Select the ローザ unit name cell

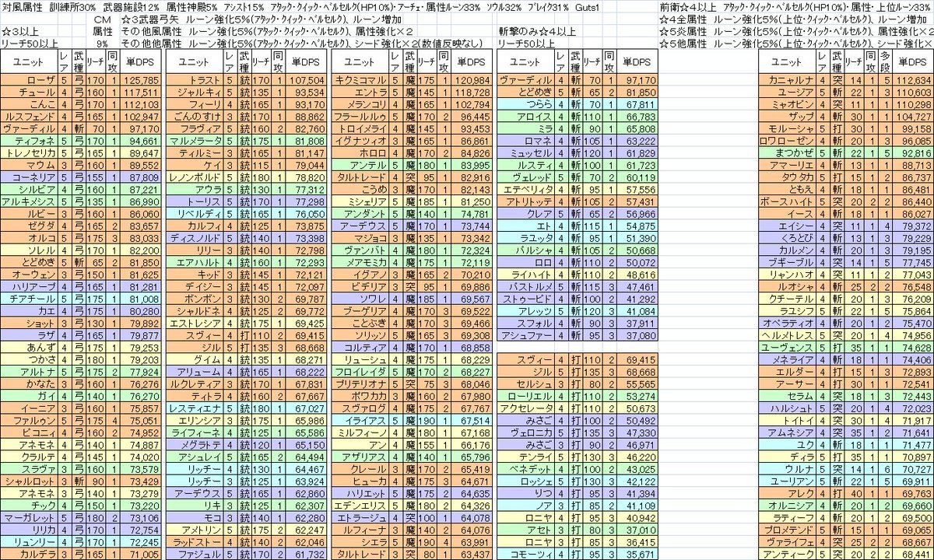coord(30,80)
